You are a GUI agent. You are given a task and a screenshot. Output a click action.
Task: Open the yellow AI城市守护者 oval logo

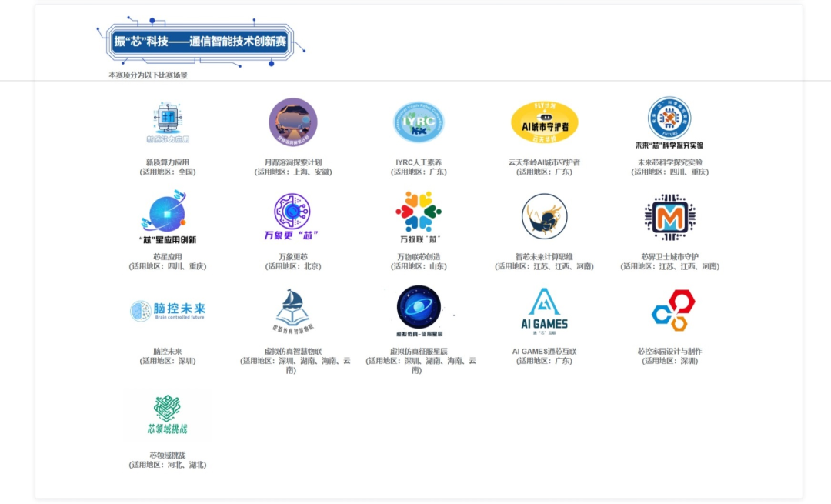pos(544,122)
